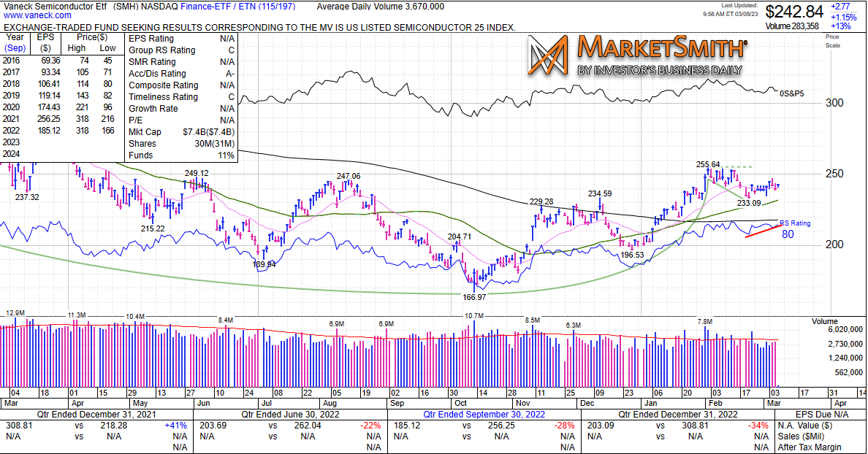This screenshot has width=868, height=454.
Task: Select the Qtr Ended September 30, 2022 header
Action: pyautogui.click(x=484, y=414)
